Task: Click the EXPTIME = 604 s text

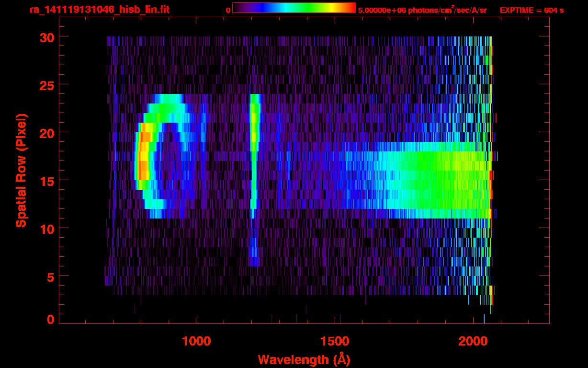Action: coord(531,10)
